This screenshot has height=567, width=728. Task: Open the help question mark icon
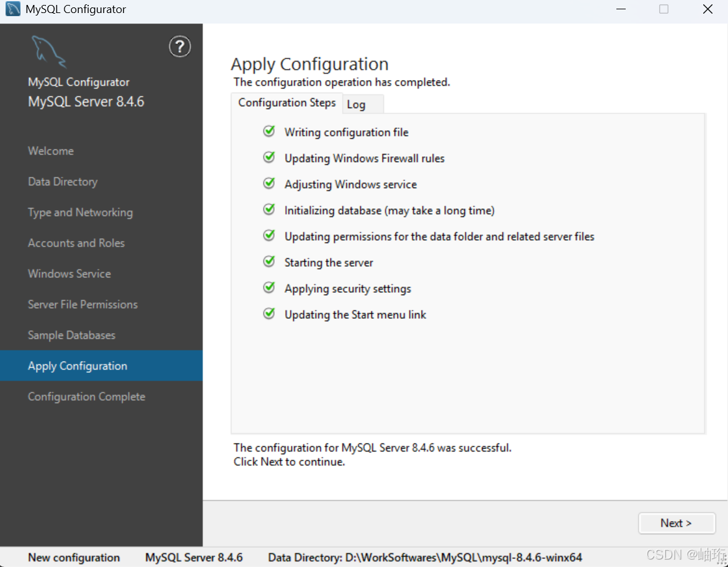[x=180, y=47]
